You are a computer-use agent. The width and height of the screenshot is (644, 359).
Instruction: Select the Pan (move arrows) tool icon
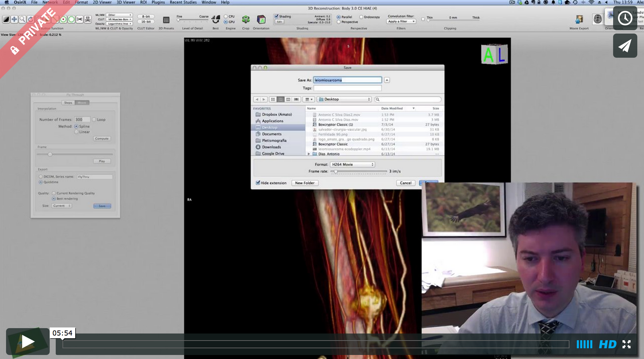[x=14, y=19]
